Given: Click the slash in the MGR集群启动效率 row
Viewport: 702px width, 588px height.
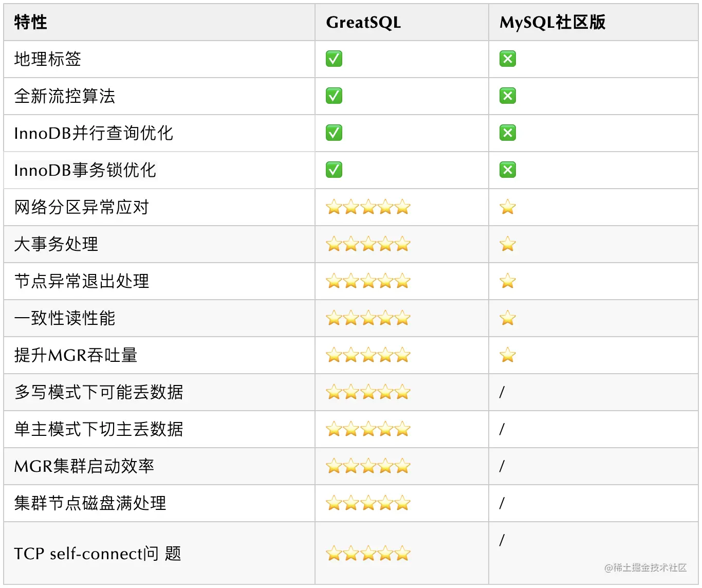Looking at the screenshot, I should tap(502, 466).
